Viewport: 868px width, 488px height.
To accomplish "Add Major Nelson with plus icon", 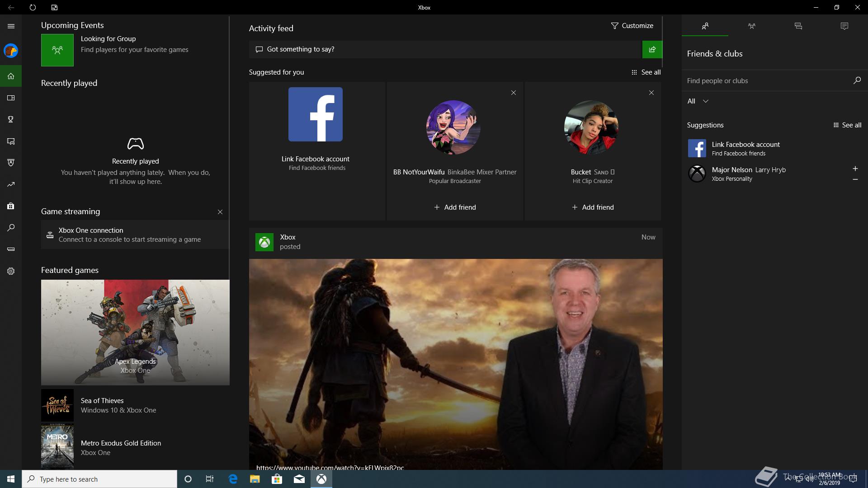I will 855,169.
